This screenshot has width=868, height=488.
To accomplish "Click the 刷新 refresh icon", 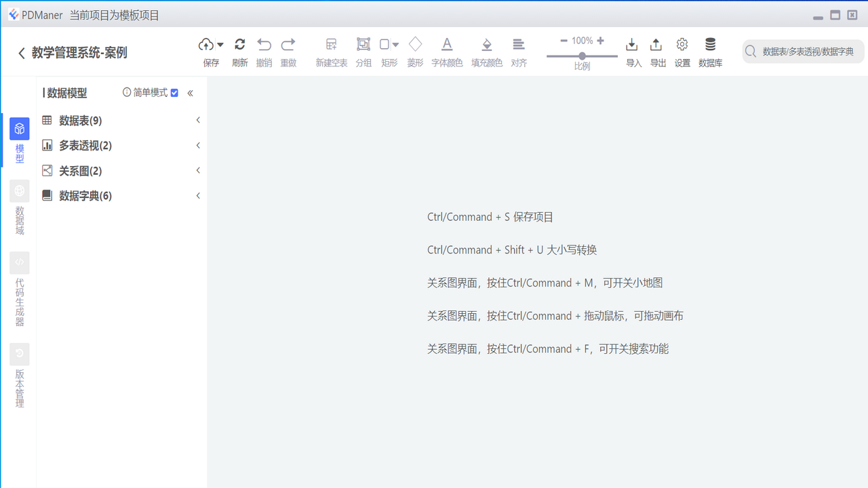I will coord(239,51).
